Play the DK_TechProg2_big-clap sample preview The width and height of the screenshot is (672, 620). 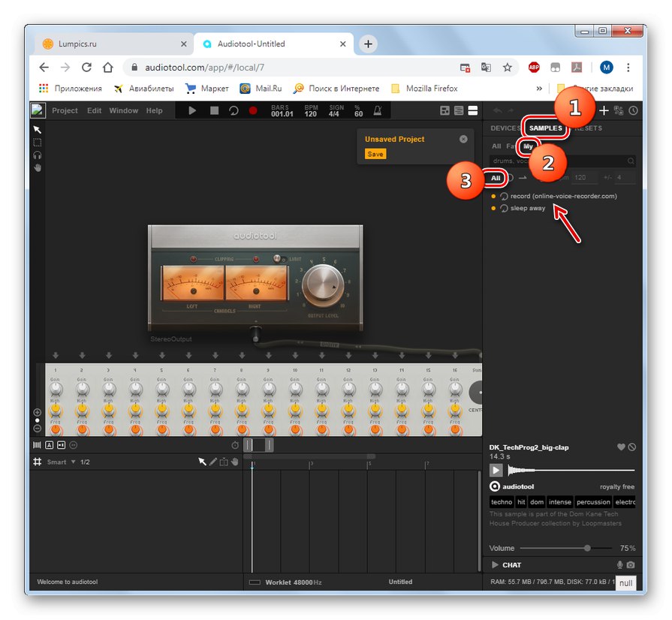coord(496,470)
